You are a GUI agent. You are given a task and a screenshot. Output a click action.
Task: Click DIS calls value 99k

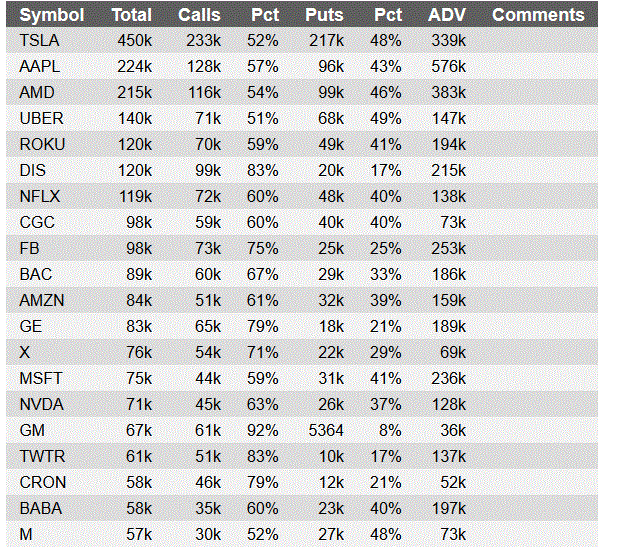(x=208, y=171)
